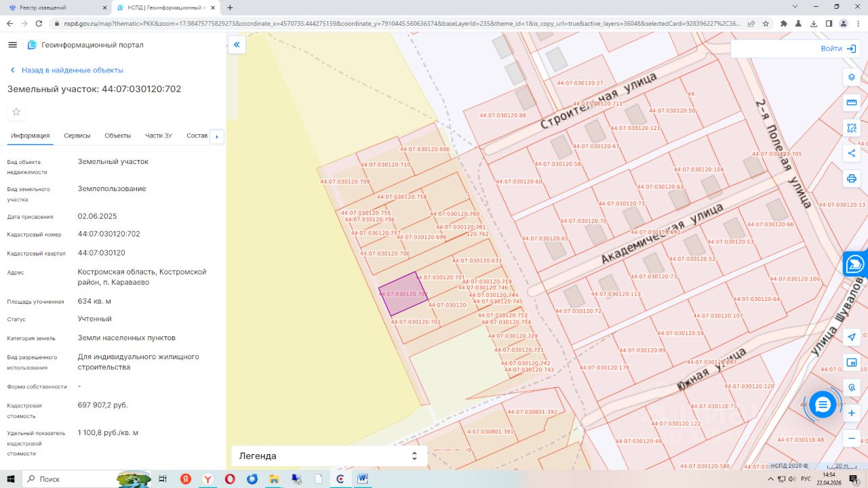
Task: Select the ruler measurement tool
Action: [x=851, y=102]
